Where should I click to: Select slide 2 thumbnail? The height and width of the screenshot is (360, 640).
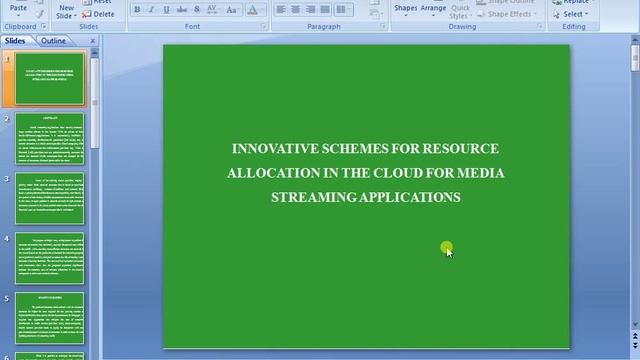pos(49,139)
